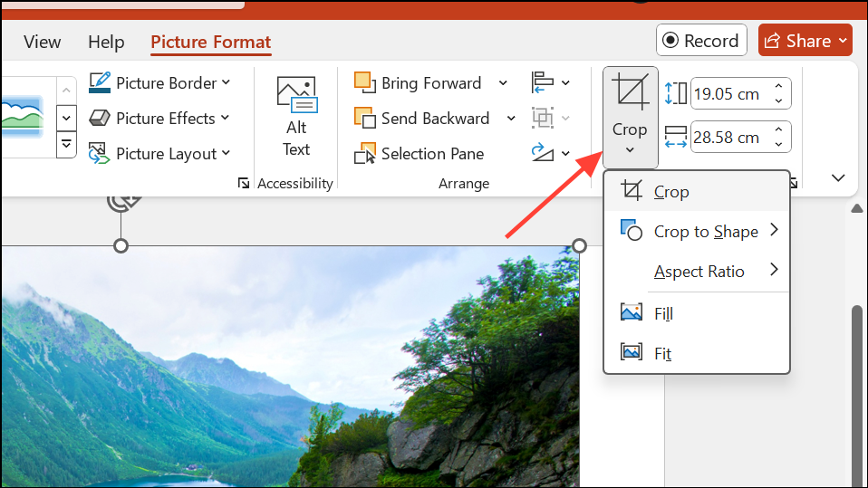Image resolution: width=868 pixels, height=488 pixels.
Task: Decrease the width value with down spinner
Action: click(x=779, y=145)
